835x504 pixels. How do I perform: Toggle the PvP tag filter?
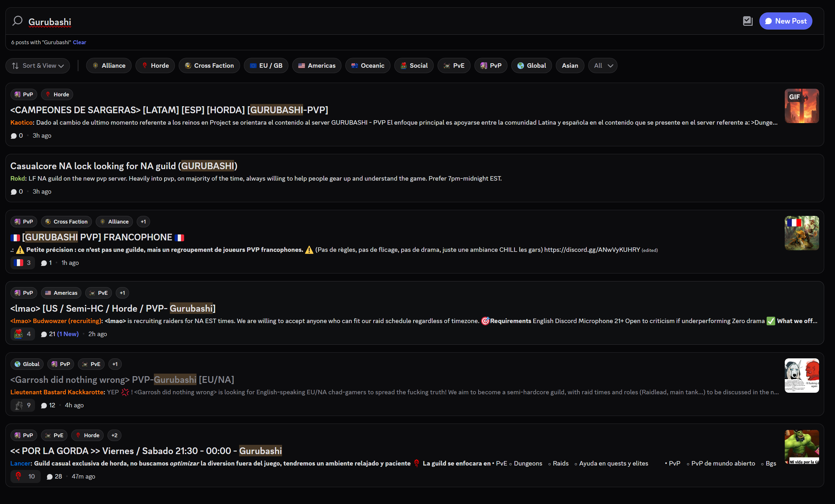point(491,66)
